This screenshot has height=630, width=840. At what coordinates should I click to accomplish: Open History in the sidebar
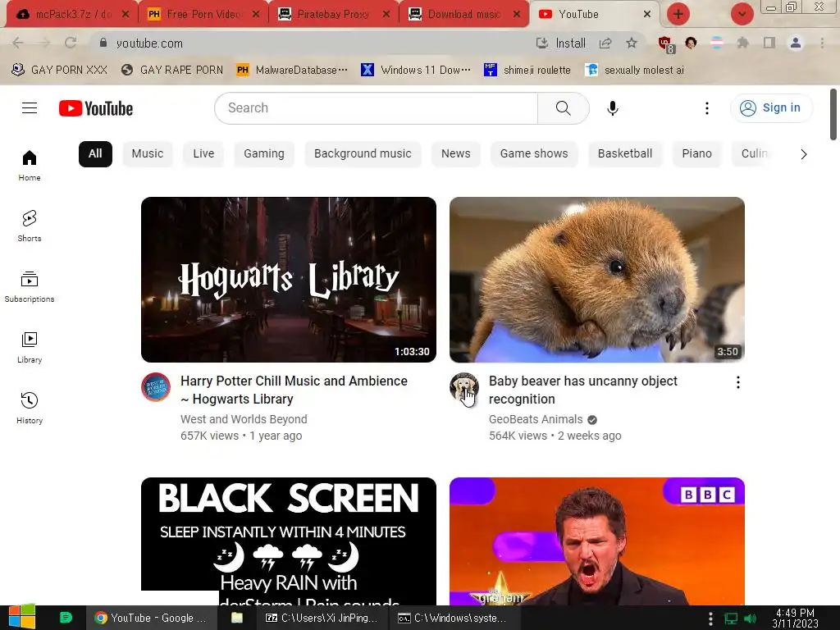30,409
